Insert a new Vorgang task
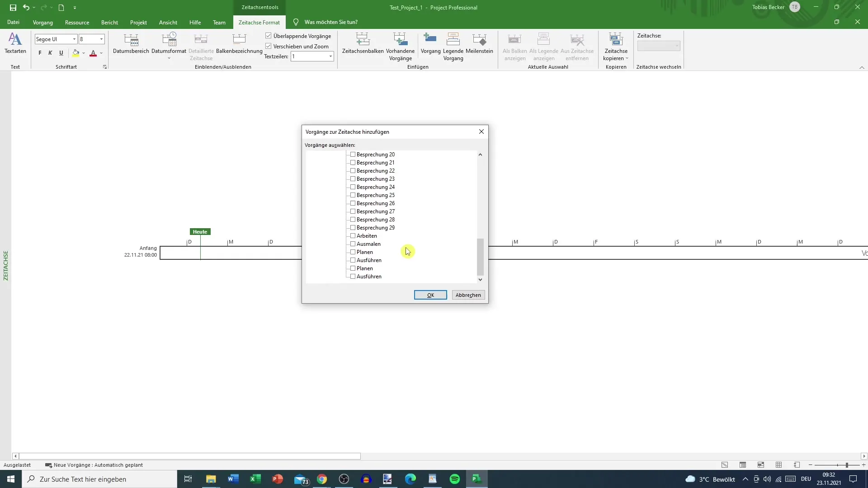The width and height of the screenshot is (868, 488). coord(430,43)
